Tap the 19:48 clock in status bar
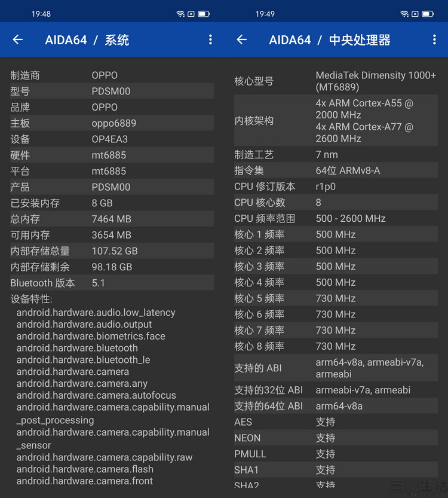 pos(41,14)
